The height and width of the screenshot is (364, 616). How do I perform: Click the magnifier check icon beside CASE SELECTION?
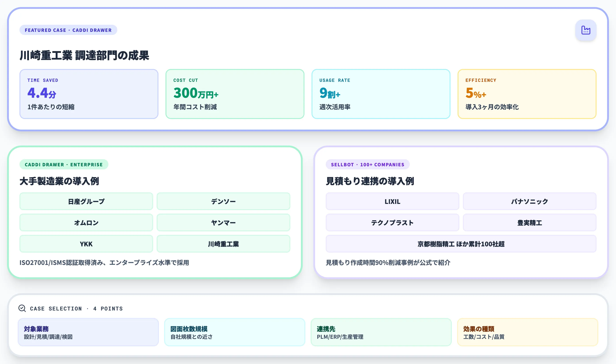(22, 308)
